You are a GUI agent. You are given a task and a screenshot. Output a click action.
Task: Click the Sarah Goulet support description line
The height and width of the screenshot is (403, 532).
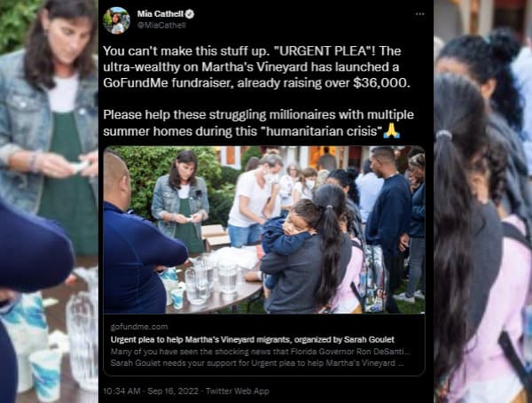coord(257,363)
